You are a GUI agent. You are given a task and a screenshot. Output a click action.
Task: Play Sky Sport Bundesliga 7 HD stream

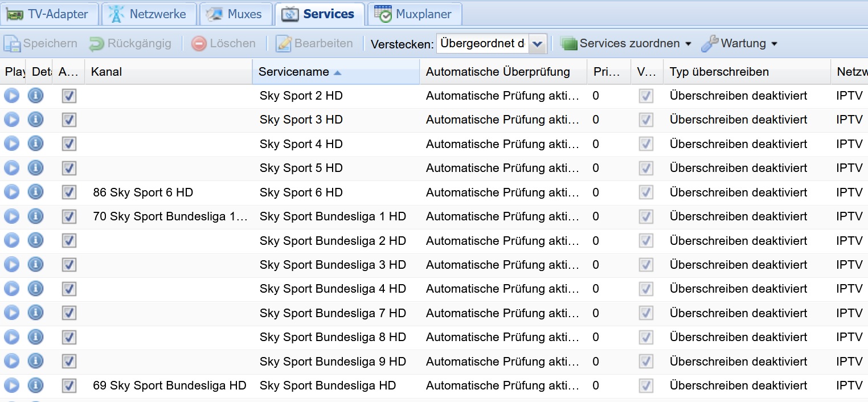click(11, 313)
